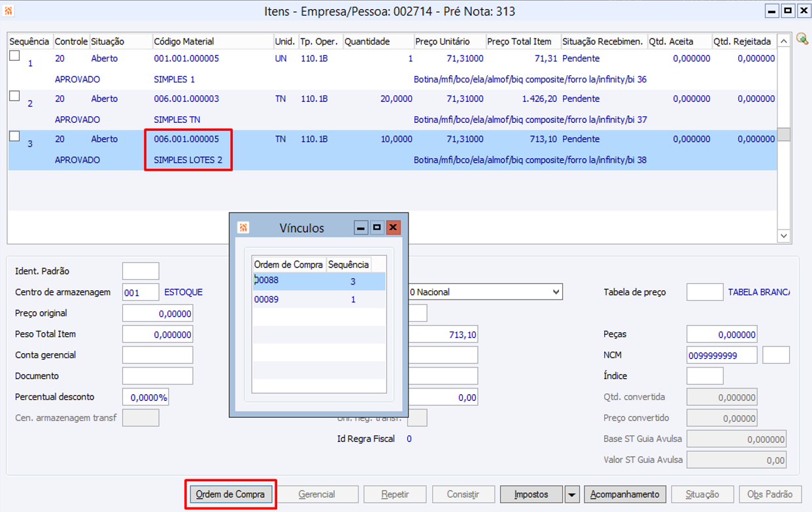The image size is (812, 512).
Task: Click the app icon in the Vínculos title bar
Action: 243,228
